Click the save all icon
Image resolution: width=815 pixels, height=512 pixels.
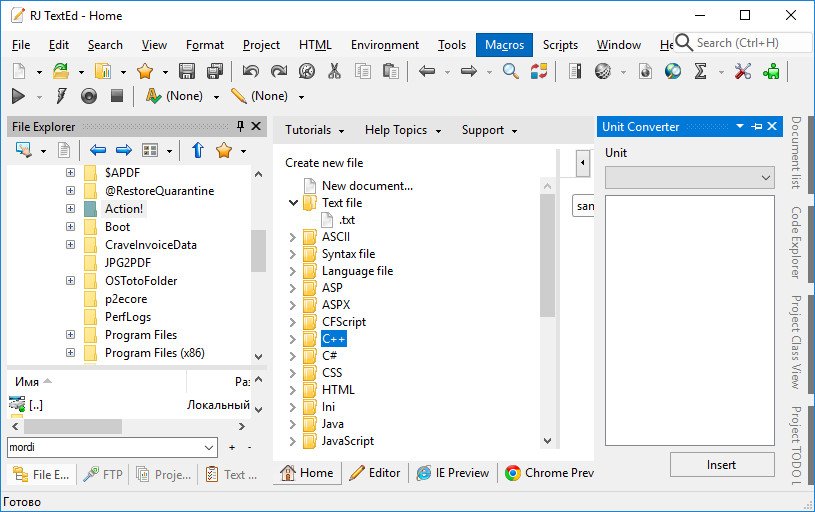click(x=215, y=71)
